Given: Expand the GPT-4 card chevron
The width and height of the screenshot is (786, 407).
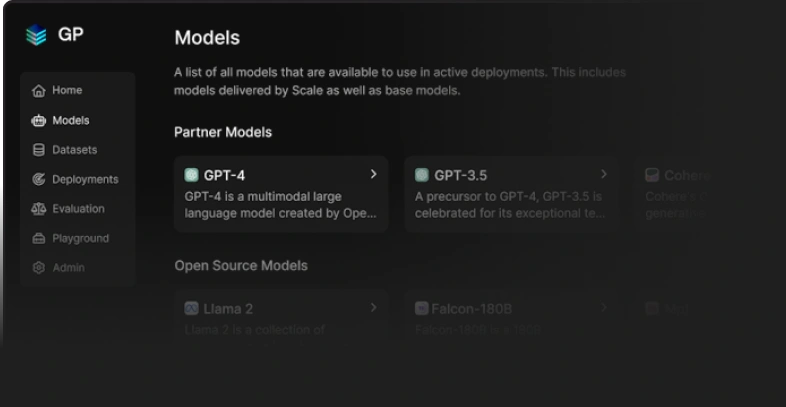Looking at the screenshot, I should pyautogui.click(x=374, y=174).
